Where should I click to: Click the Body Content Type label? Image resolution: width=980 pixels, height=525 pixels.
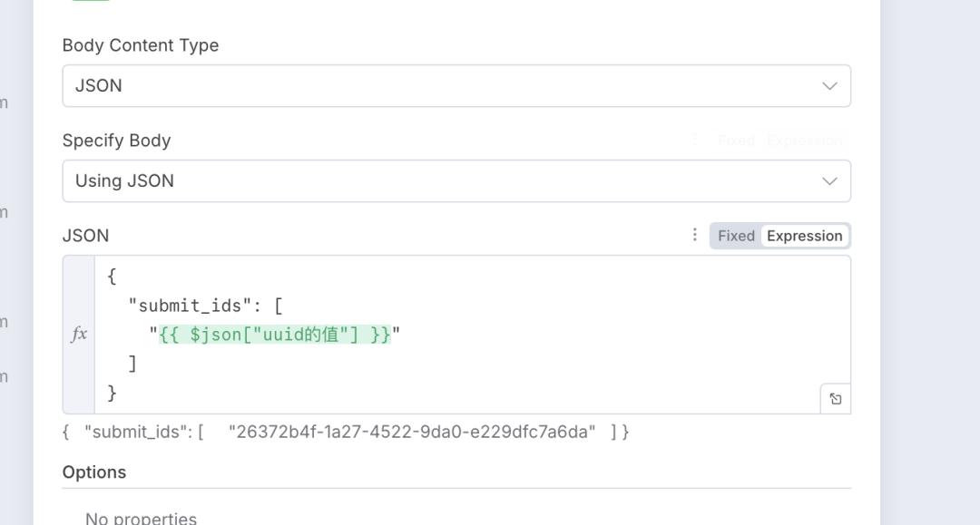tap(141, 45)
